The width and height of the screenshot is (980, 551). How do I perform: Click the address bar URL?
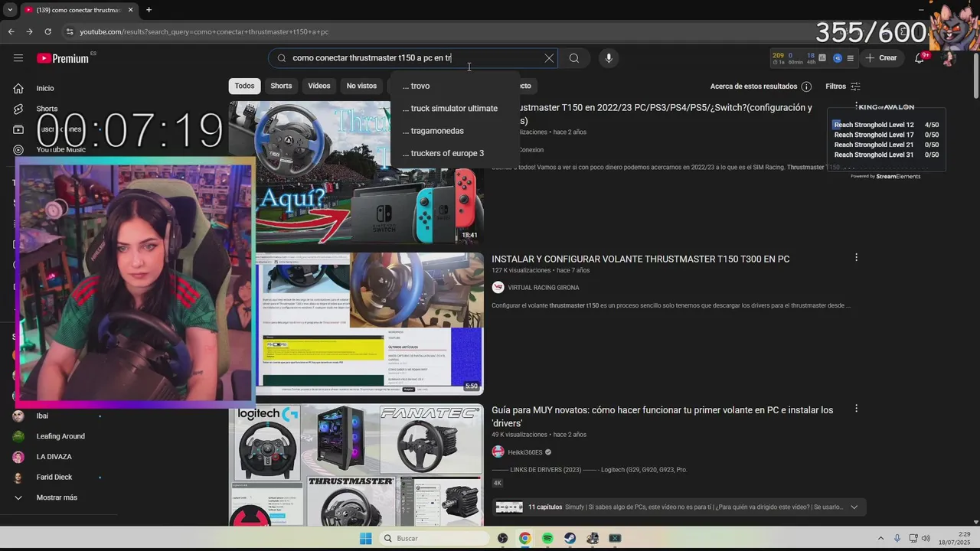[204, 32]
